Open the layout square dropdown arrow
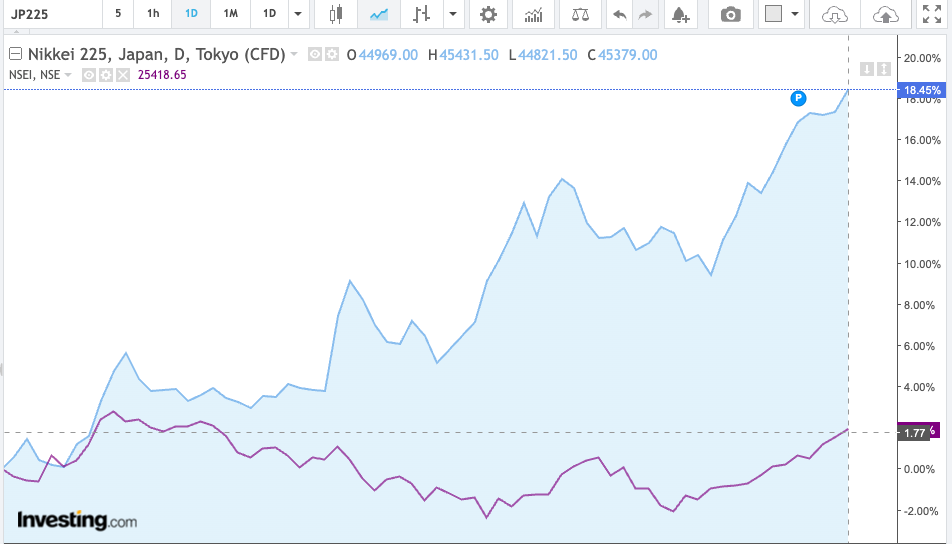This screenshot has height=544, width=952. [x=795, y=14]
